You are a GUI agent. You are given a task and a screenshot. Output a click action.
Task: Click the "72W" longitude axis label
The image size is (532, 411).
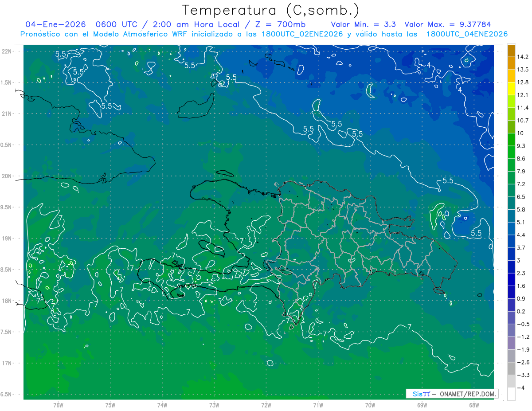tap(266, 405)
